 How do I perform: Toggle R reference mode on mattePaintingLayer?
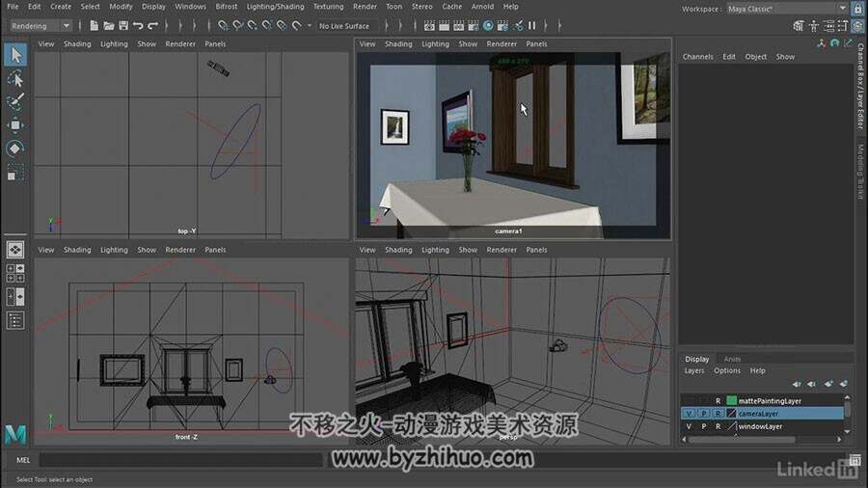(718, 400)
